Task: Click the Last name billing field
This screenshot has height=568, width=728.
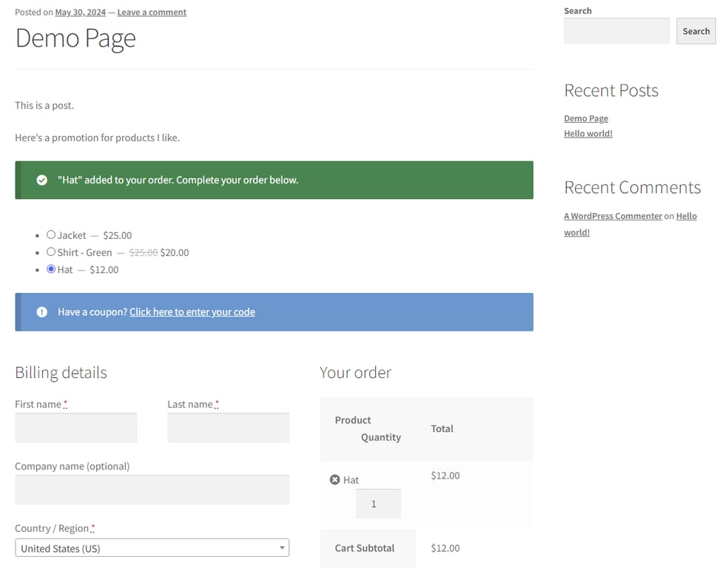Action: click(228, 427)
